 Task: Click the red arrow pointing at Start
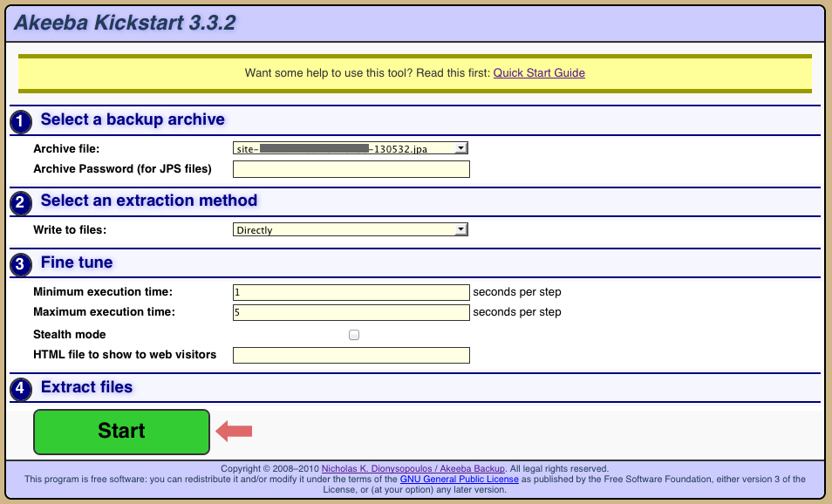pyautogui.click(x=235, y=431)
